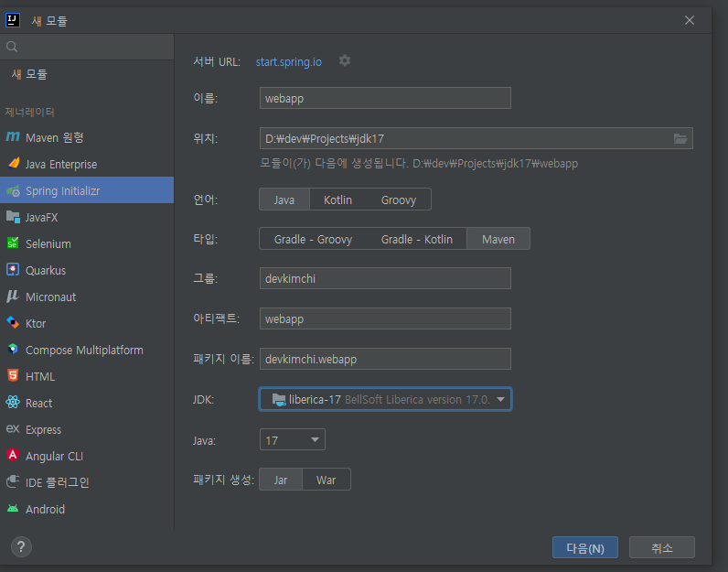
Task: Open the Spring Initializr generator label
Action: coord(63,191)
